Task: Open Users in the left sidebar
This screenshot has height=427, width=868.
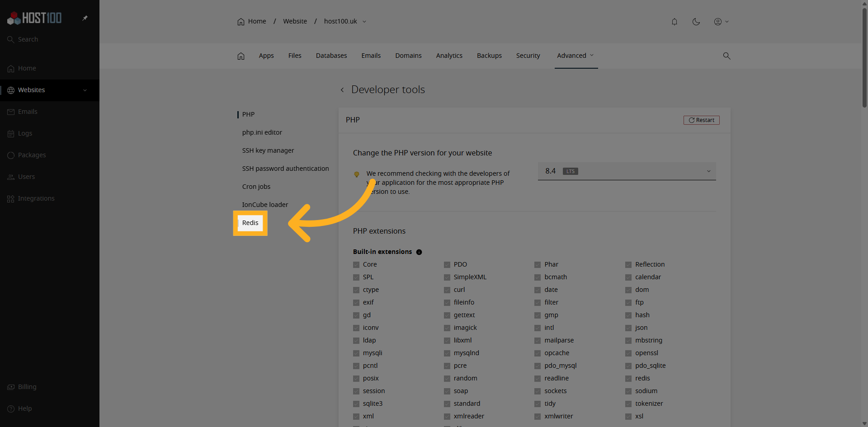Action: tap(26, 177)
